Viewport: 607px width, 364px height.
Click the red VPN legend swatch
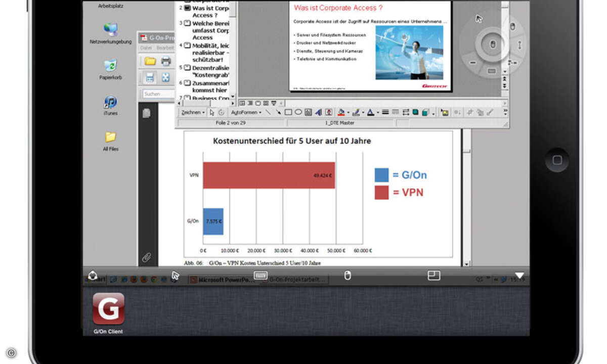click(x=381, y=193)
